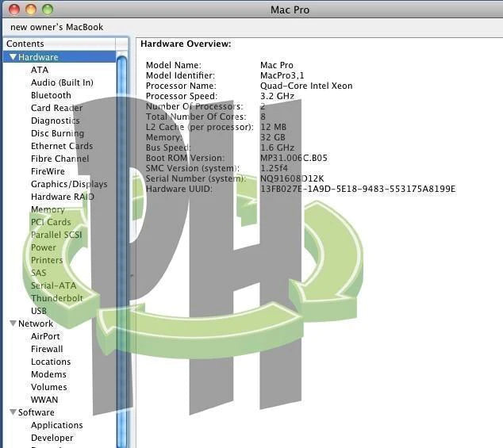
Task: Open the Bluetooth hardware entry
Action: pyautogui.click(x=51, y=95)
